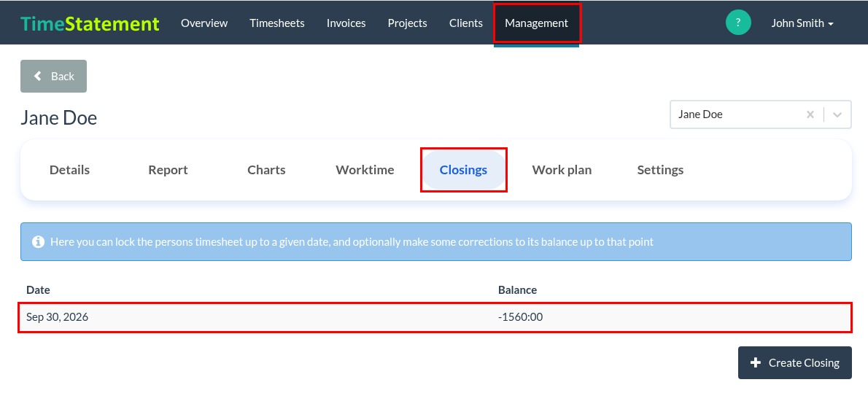Click the Create Closing button

(x=794, y=363)
